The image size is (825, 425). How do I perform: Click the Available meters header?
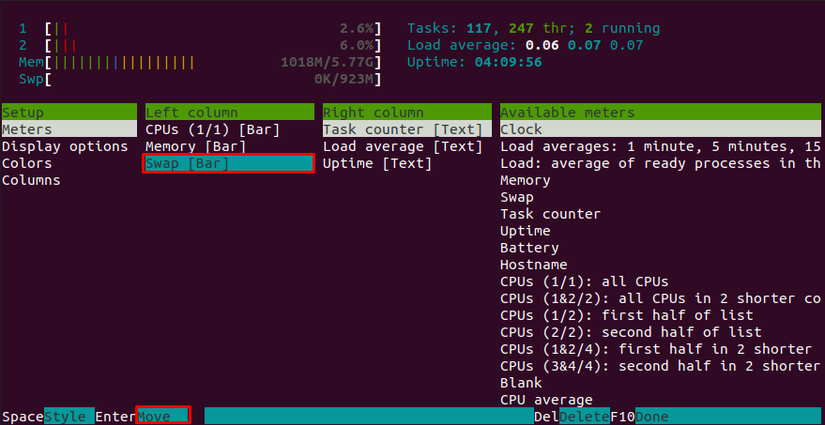click(662, 113)
